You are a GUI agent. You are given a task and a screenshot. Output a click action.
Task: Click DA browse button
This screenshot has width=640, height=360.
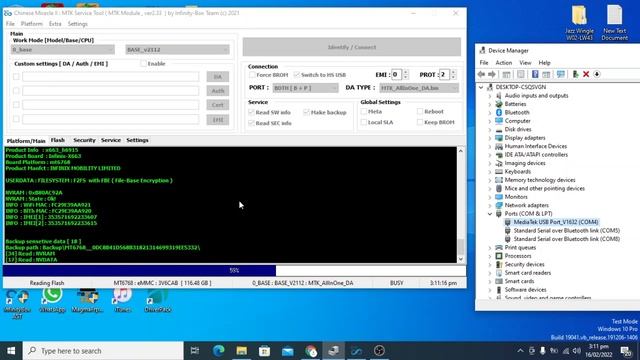click(218, 77)
